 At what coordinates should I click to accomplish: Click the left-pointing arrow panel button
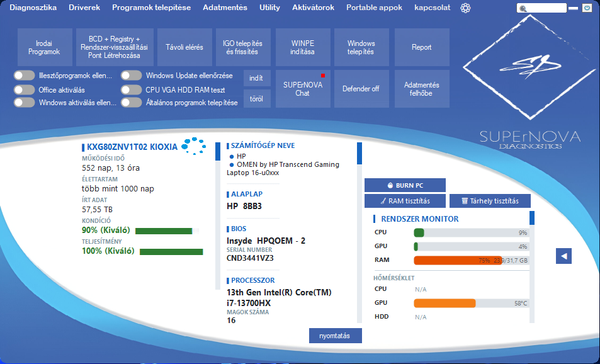(x=563, y=256)
